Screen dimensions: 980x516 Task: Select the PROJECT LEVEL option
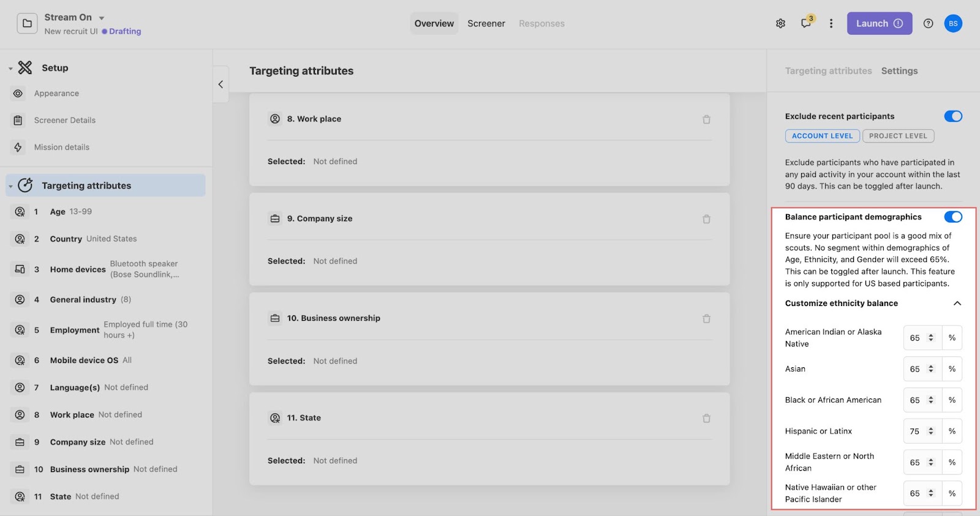pyautogui.click(x=898, y=136)
